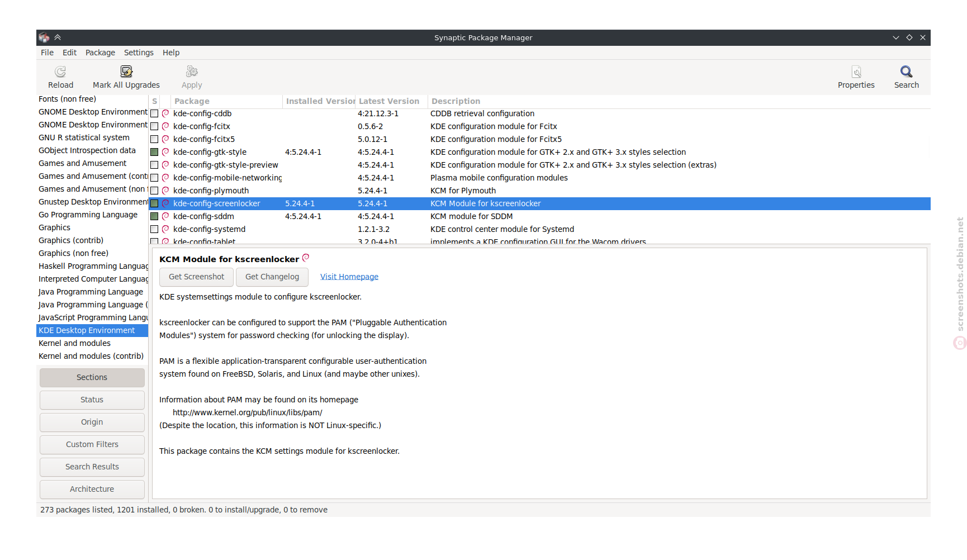Select the kde-config-screenlocker package row
The width and height of the screenshot is (967, 560).
pyautogui.click(x=539, y=203)
